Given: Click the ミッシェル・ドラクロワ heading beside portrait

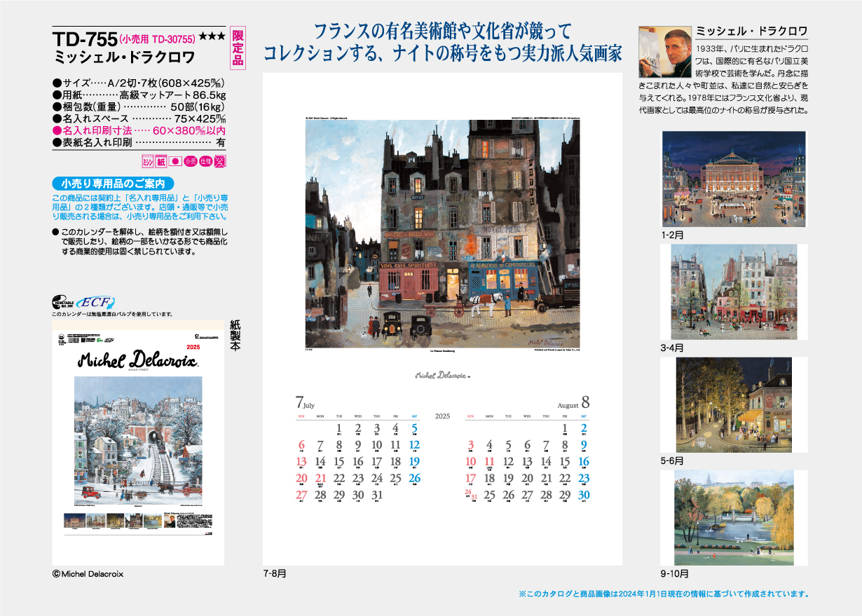Looking at the screenshot, I should pos(751,32).
